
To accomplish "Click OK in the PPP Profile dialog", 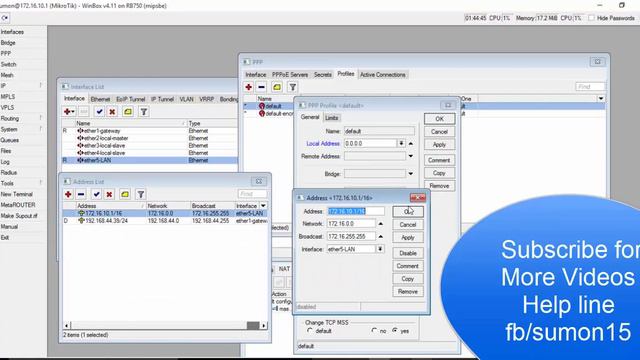I will (439, 119).
